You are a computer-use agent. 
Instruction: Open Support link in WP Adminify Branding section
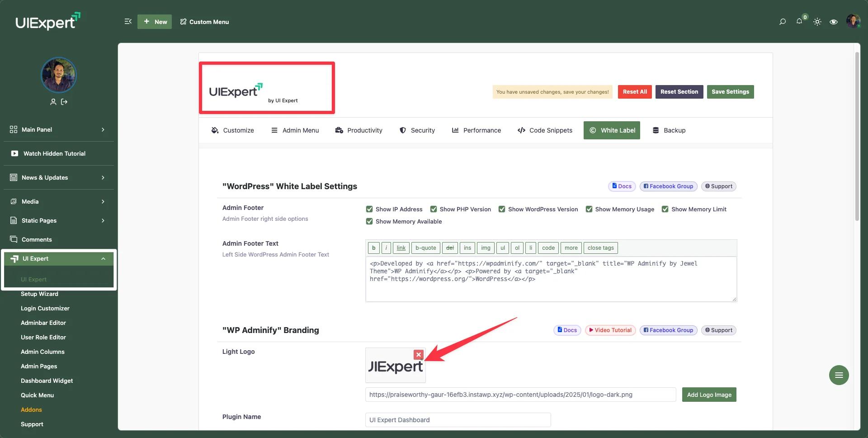718,330
